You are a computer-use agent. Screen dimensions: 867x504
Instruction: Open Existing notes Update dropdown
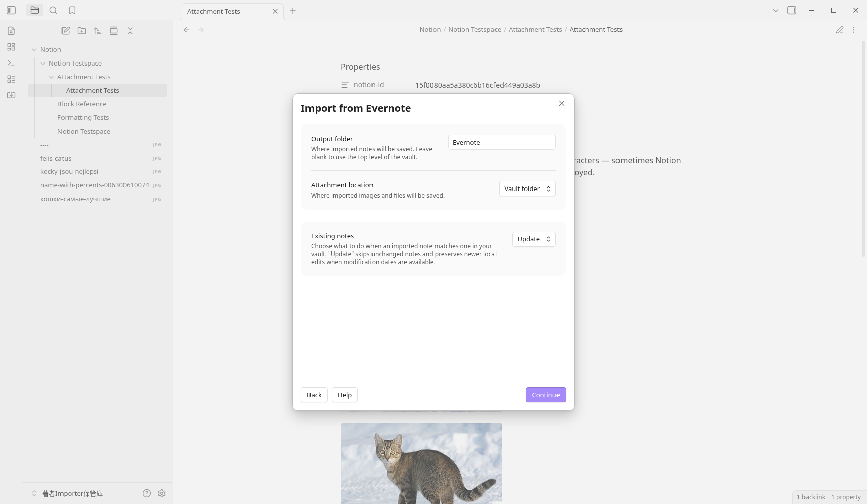click(534, 239)
